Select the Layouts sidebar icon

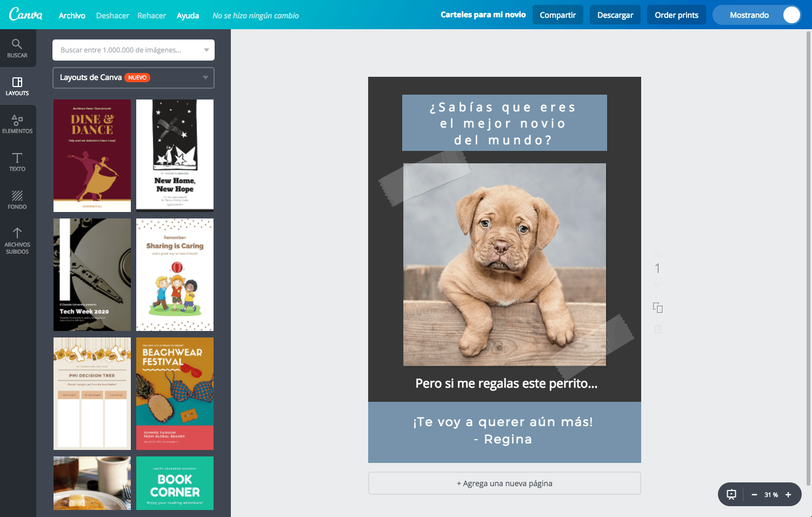coord(17,85)
